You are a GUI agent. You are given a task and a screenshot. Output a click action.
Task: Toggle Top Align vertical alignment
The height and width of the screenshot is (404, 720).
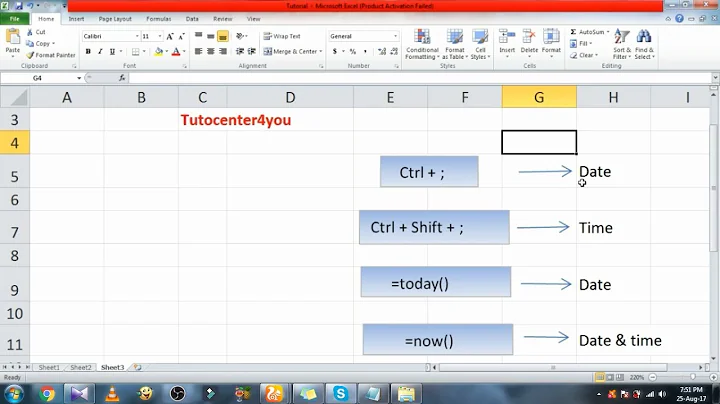(198, 36)
